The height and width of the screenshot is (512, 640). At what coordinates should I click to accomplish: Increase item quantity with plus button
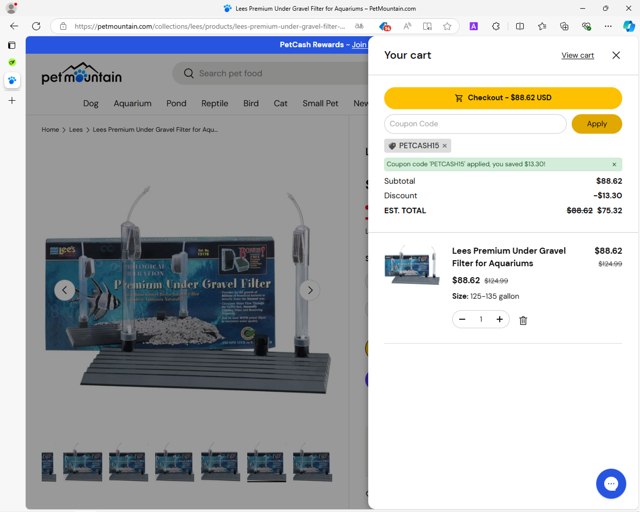(x=500, y=319)
